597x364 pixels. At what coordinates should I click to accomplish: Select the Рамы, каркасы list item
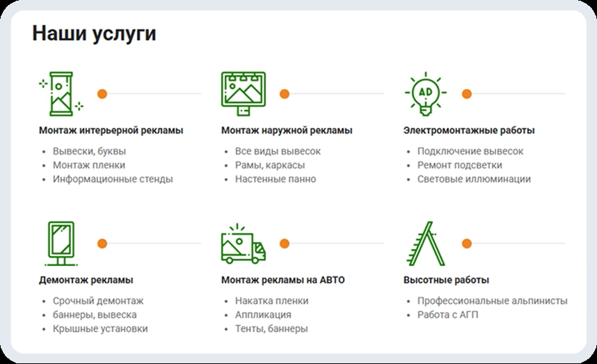point(270,165)
